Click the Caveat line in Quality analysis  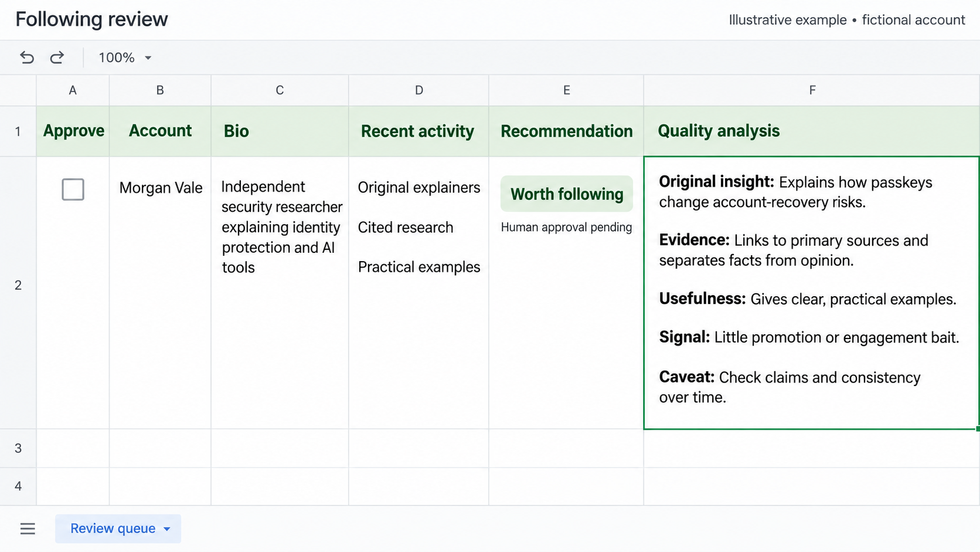tap(790, 387)
